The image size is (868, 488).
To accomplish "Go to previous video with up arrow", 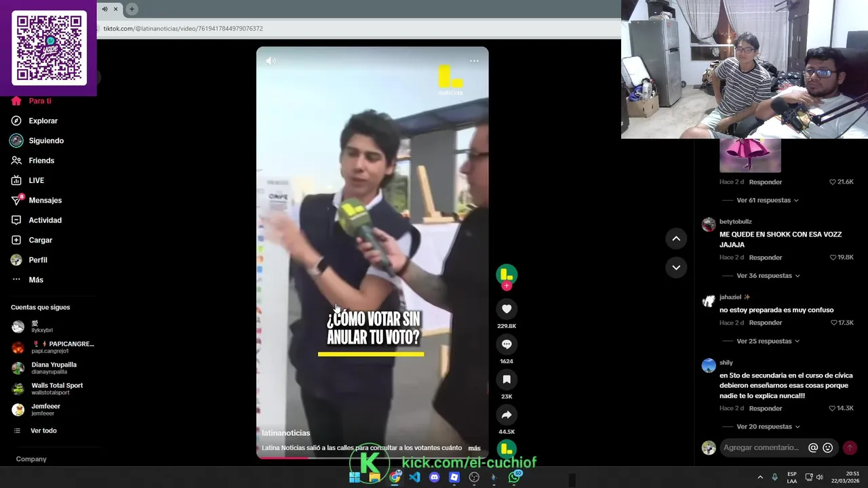I will (x=676, y=239).
